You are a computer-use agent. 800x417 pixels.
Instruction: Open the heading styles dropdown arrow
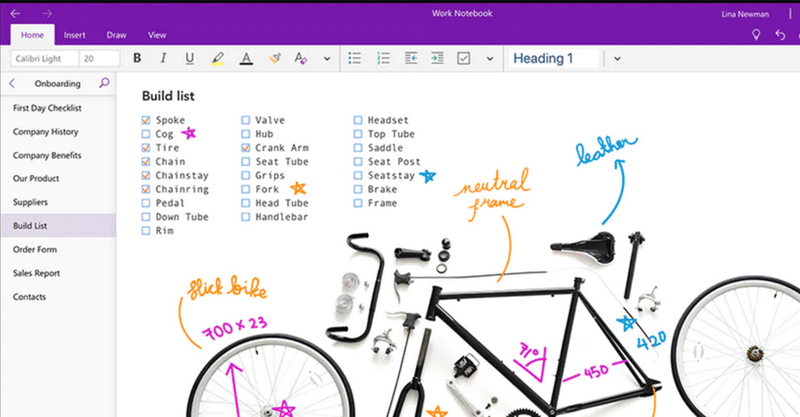617,59
